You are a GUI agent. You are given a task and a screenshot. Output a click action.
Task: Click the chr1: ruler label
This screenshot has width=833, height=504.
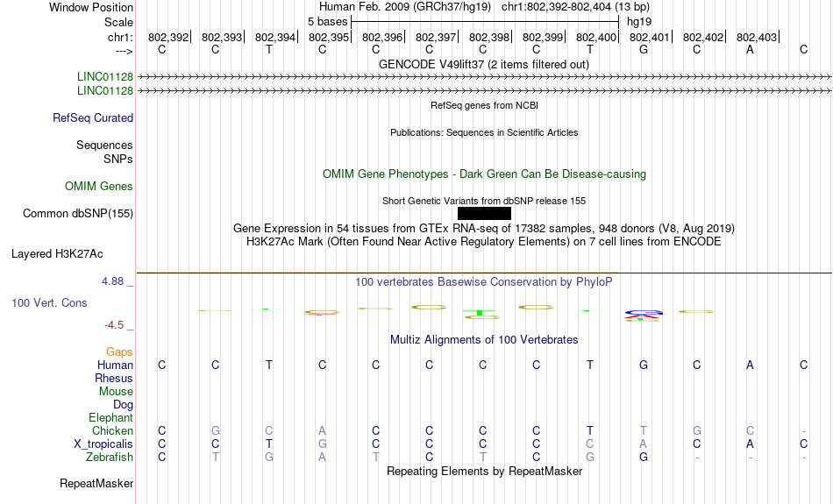[120, 37]
